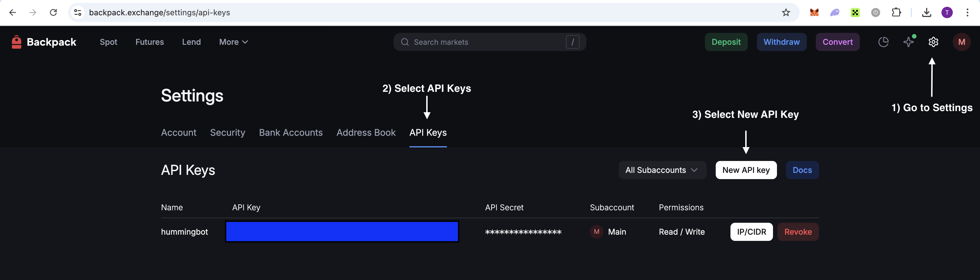Switch to the Security tab
Image resolution: width=980 pixels, height=280 pixels.
(227, 133)
